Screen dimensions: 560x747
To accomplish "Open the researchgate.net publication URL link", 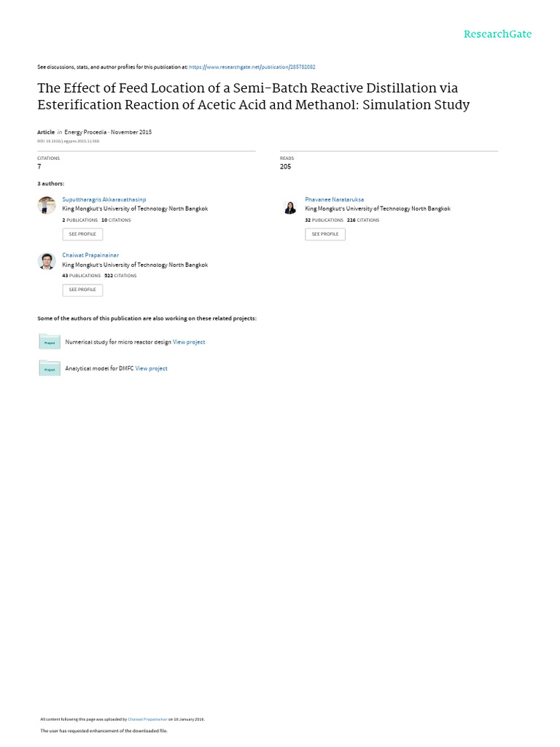I will (252, 67).
